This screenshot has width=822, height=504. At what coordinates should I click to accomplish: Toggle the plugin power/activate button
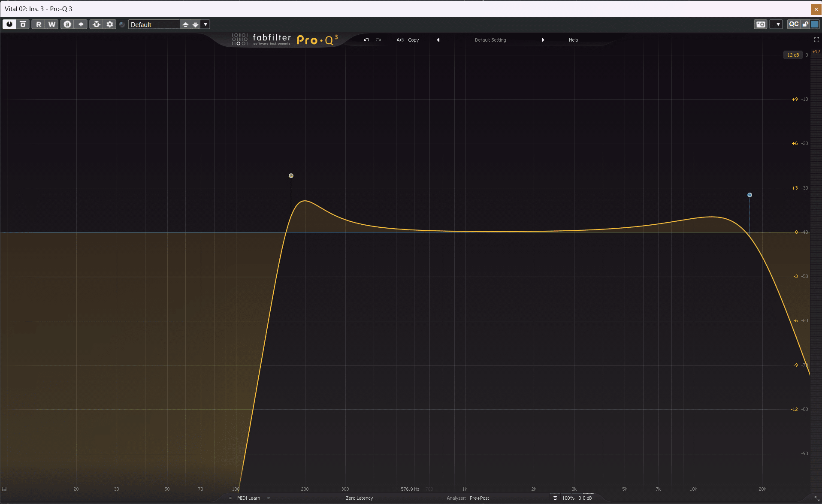9,24
